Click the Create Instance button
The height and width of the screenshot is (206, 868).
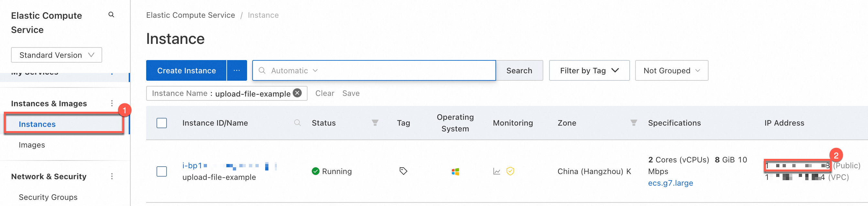(x=186, y=70)
